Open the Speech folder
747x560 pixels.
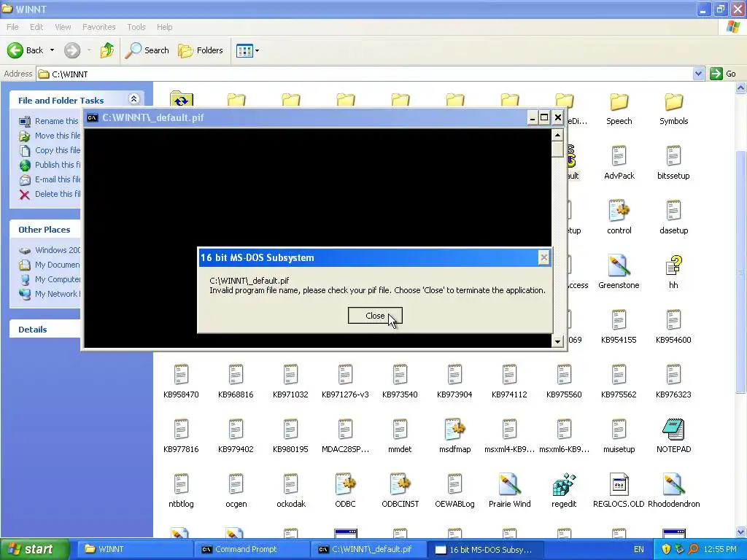(x=619, y=109)
